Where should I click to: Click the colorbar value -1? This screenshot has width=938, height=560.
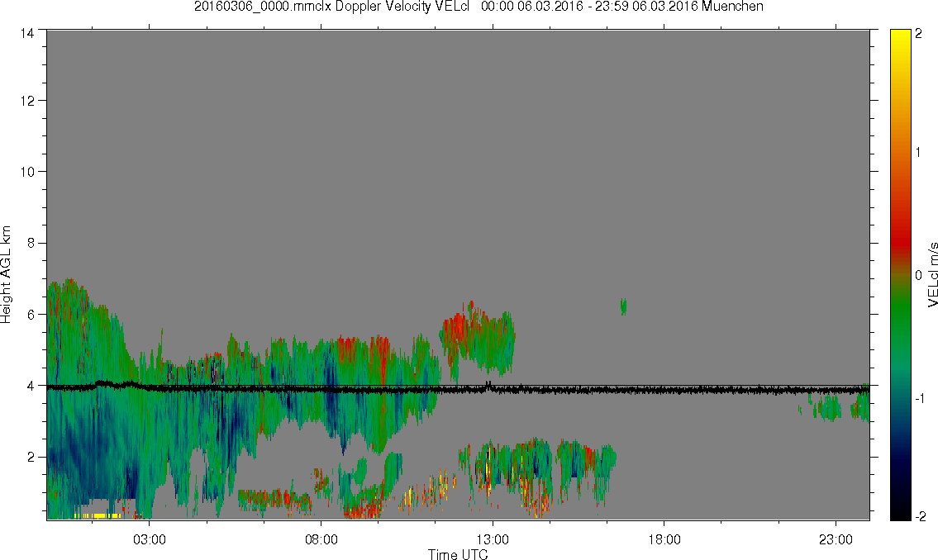920,399
